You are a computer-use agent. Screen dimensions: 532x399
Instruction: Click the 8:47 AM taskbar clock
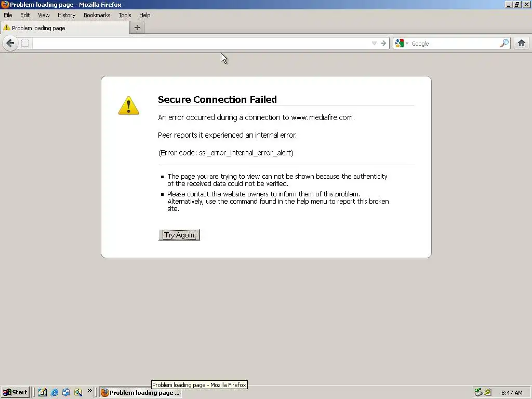point(512,393)
